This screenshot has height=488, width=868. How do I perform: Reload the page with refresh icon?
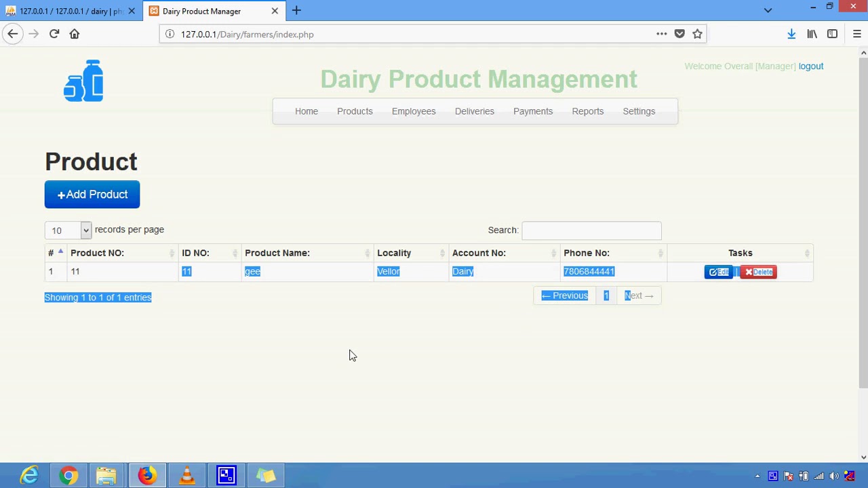pos(54,34)
